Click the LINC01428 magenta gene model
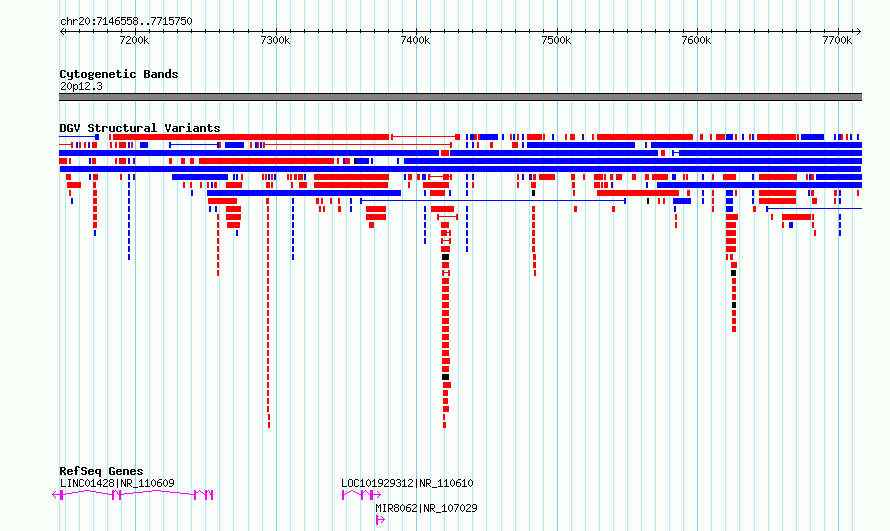Image resolution: width=890 pixels, height=531 pixels. pyautogui.click(x=133, y=495)
